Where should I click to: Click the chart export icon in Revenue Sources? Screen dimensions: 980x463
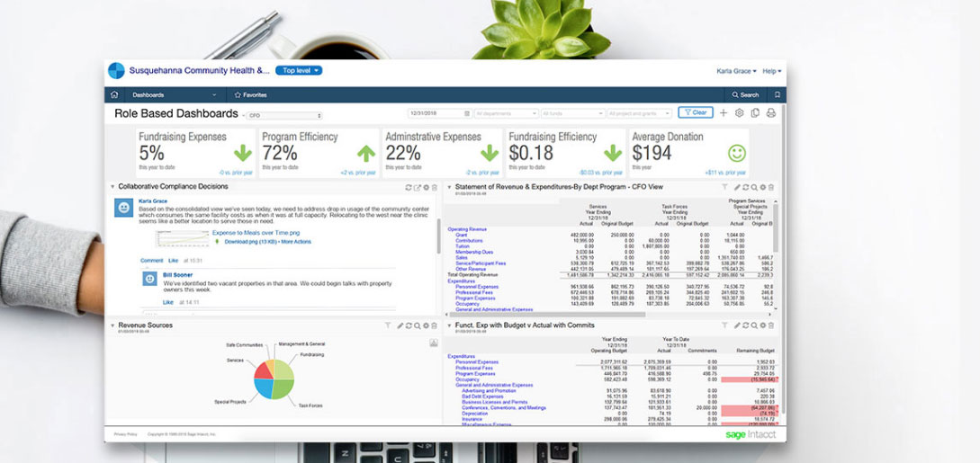[x=434, y=343]
